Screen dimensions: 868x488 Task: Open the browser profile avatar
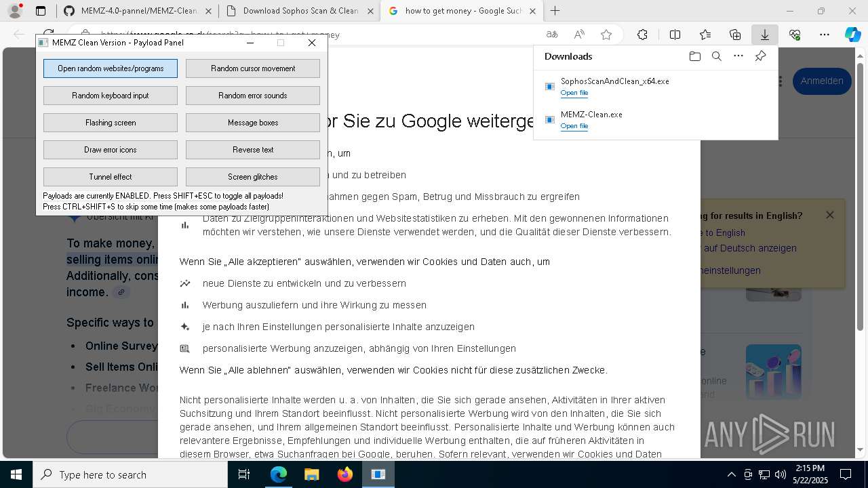[x=14, y=11]
